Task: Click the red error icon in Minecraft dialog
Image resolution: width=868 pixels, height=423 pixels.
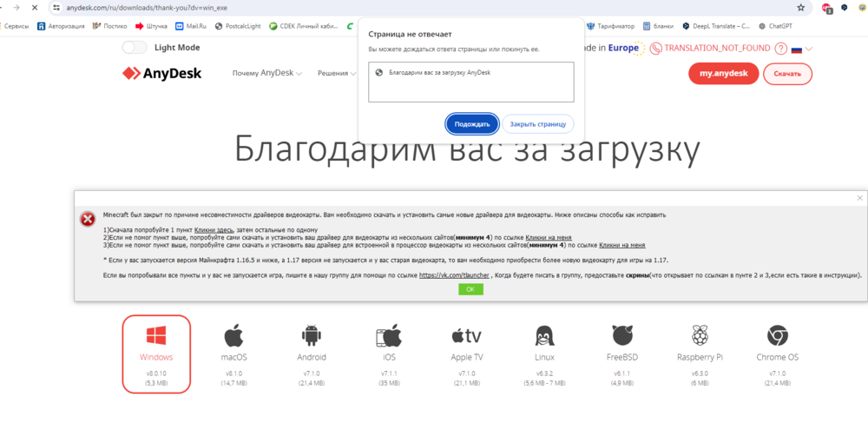Action: pyautogui.click(x=88, y=219)
